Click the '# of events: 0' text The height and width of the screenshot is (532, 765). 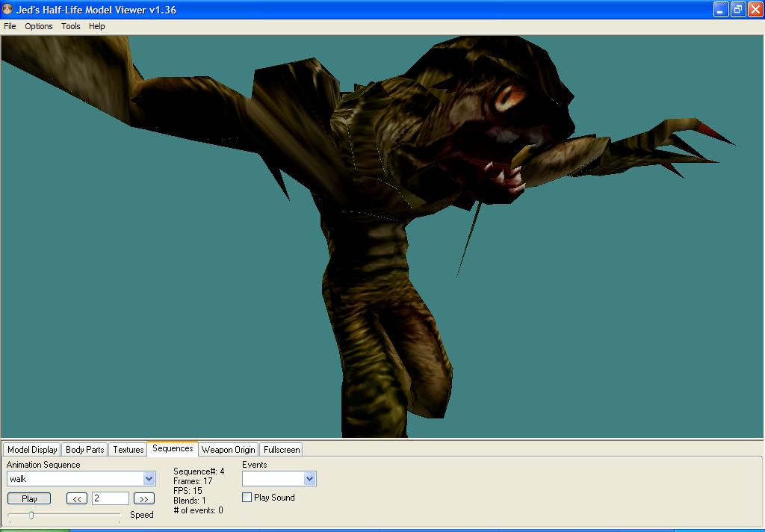[x=198, y=510]
